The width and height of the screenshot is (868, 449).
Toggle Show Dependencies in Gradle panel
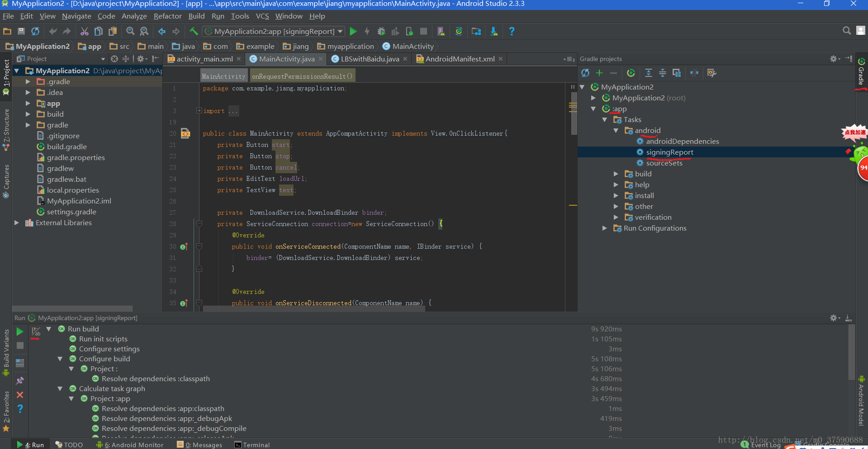677,73
